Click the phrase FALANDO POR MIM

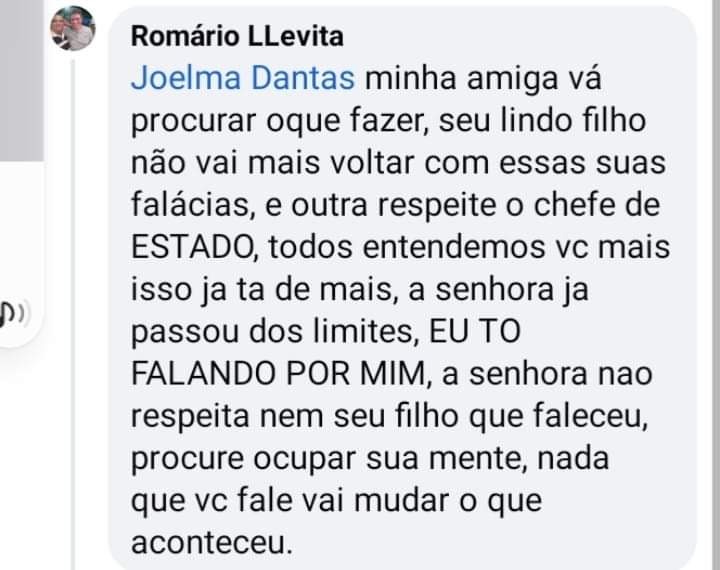[278, 373]
